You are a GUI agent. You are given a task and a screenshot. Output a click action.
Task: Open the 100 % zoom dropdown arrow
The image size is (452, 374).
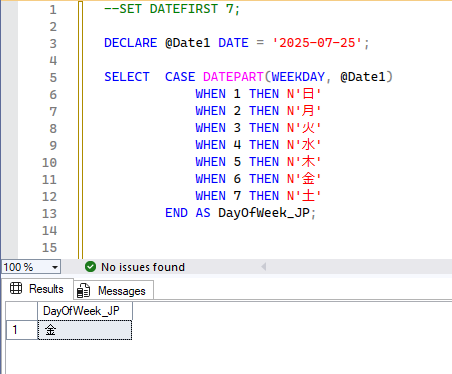pyautogui.click(x=55, y=267)
